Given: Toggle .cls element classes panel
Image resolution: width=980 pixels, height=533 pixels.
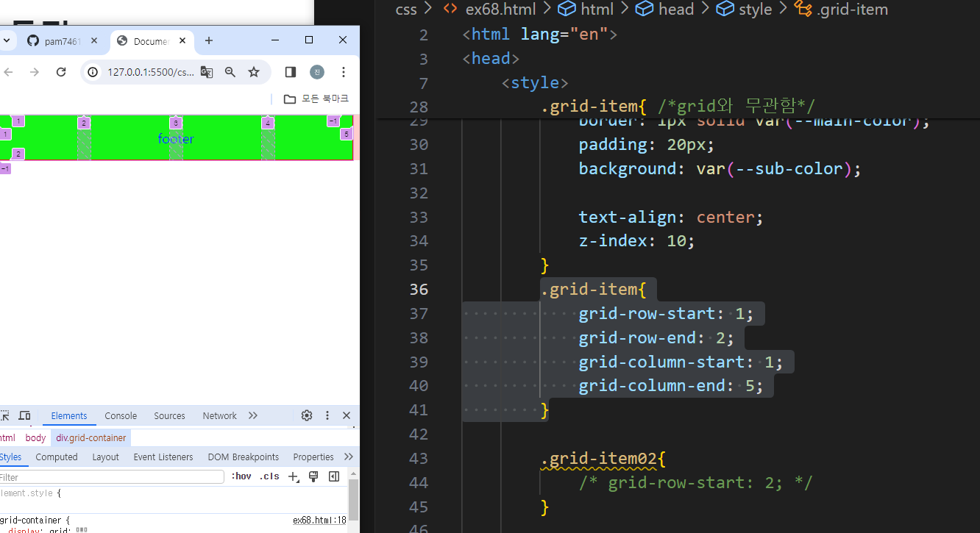Looking at the screenshot, I should 269,476.
